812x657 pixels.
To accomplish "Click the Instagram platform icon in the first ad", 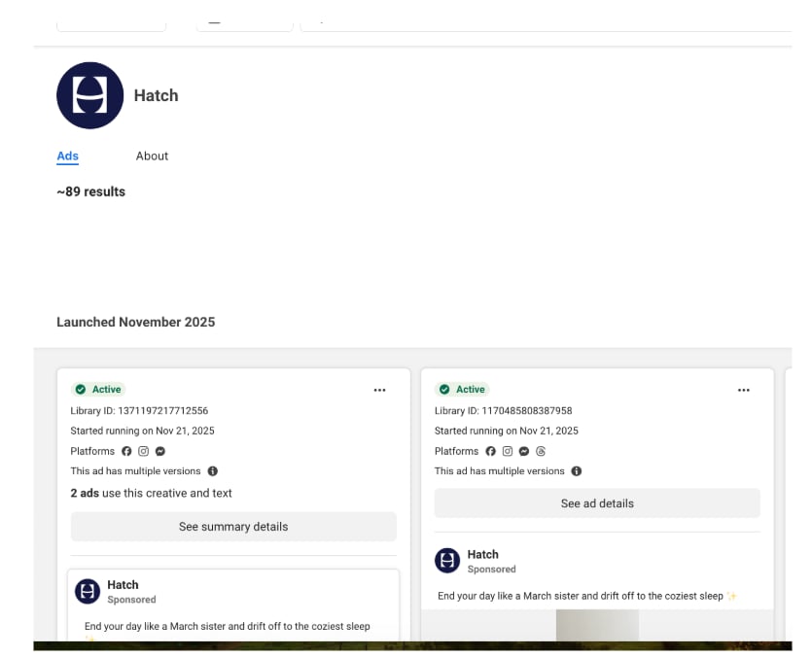I will [143, 451].
